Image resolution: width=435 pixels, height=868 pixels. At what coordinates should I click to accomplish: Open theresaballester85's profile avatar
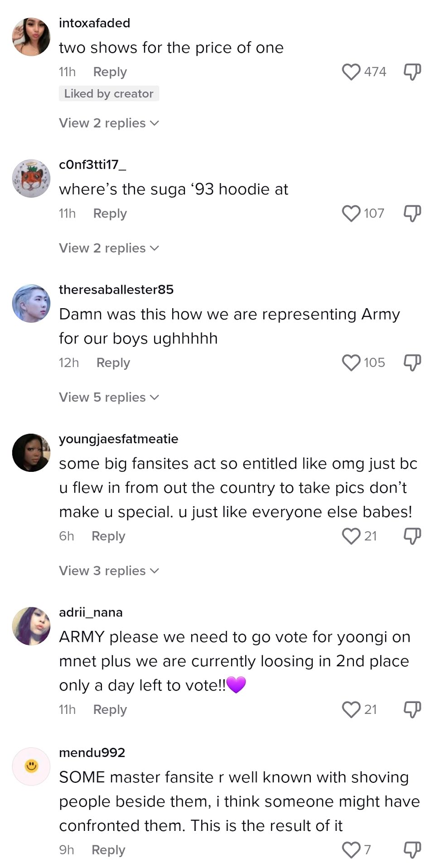[31, 304]
